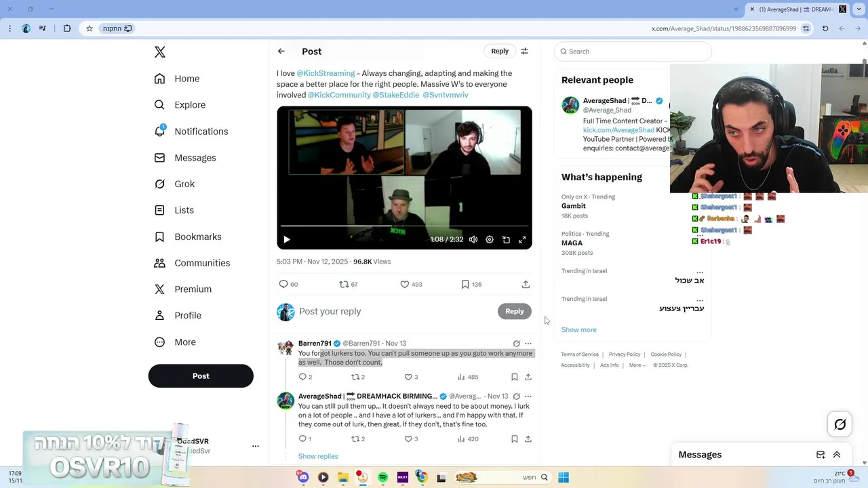Open Notifications in the sidebar

191,131
